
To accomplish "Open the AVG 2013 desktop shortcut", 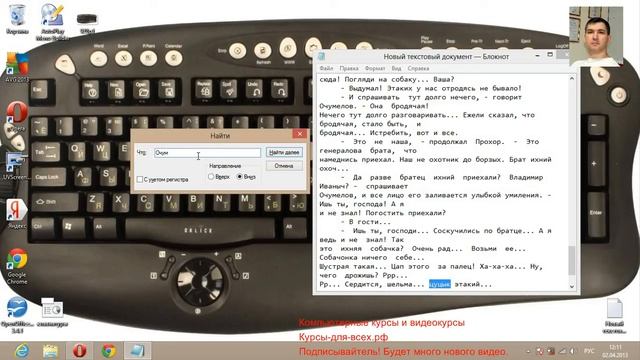I will tap(17, 67).
